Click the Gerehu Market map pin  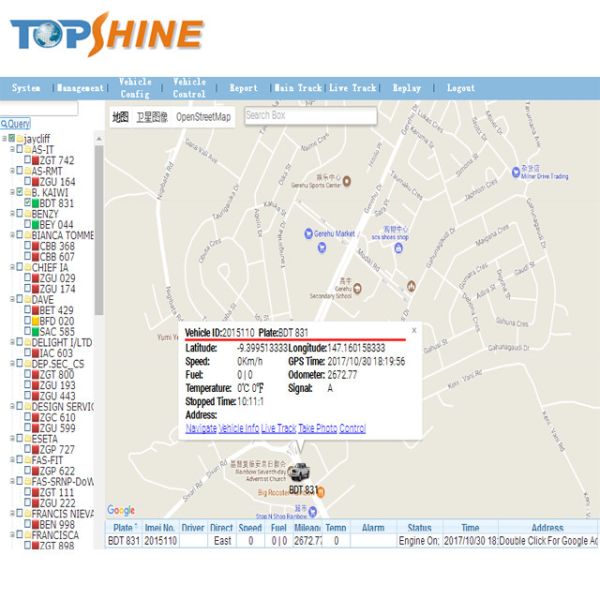pos(308,233)
